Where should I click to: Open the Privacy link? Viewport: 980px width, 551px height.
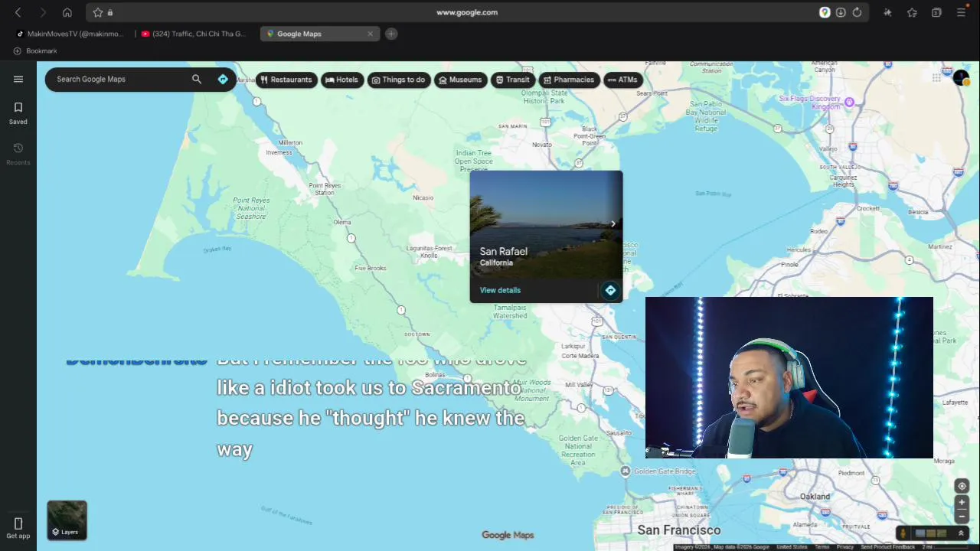pos(844,547)
